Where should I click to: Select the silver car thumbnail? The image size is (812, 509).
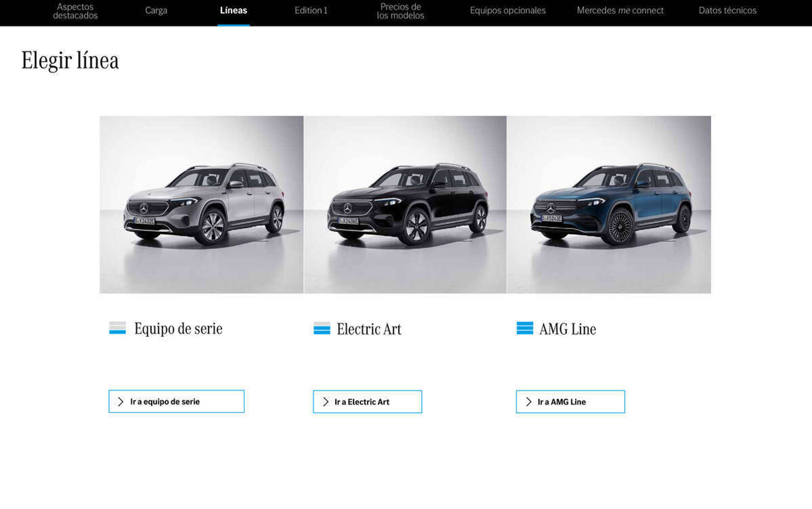coord(201,205)
